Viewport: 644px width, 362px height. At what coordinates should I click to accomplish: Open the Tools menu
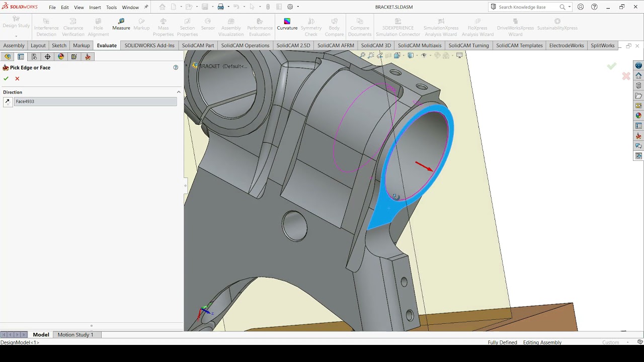(112, 8)
